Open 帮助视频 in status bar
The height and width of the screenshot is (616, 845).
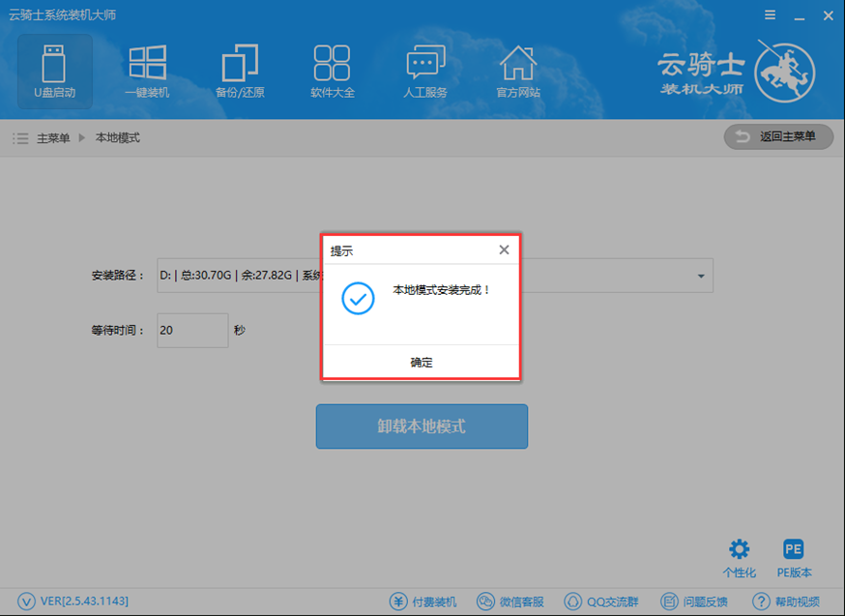click(786, 601)
